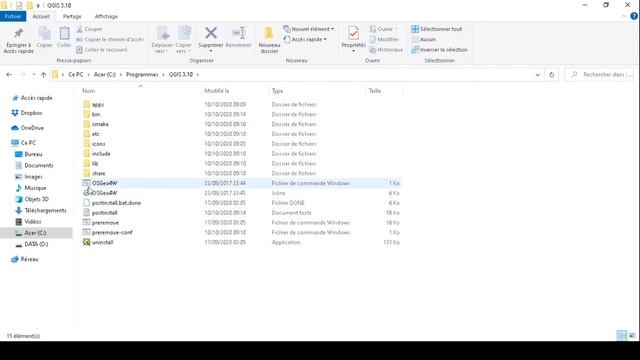This screenshot has height=360, width=640.
Task: Click Copier le chemin d'accès
Action: pos(110,39)
